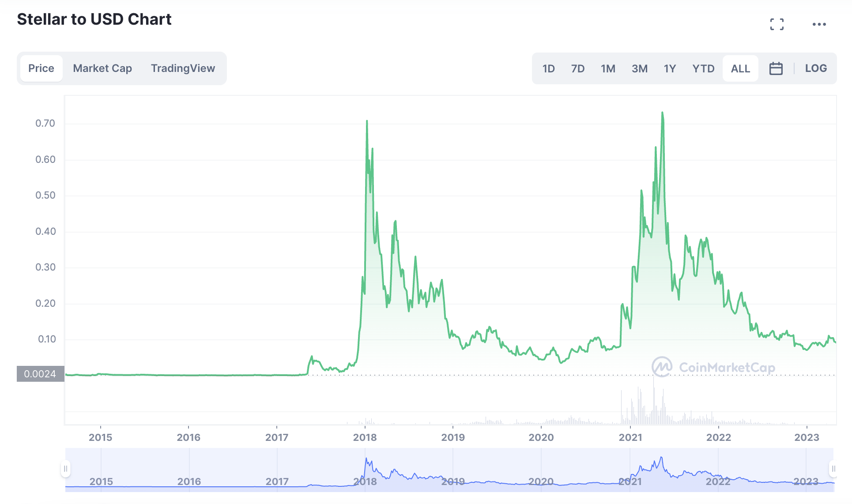This screenshot has width=852, height=504.
Task: Click 2020 in the navigator strip
Action: tap(541, 481)
